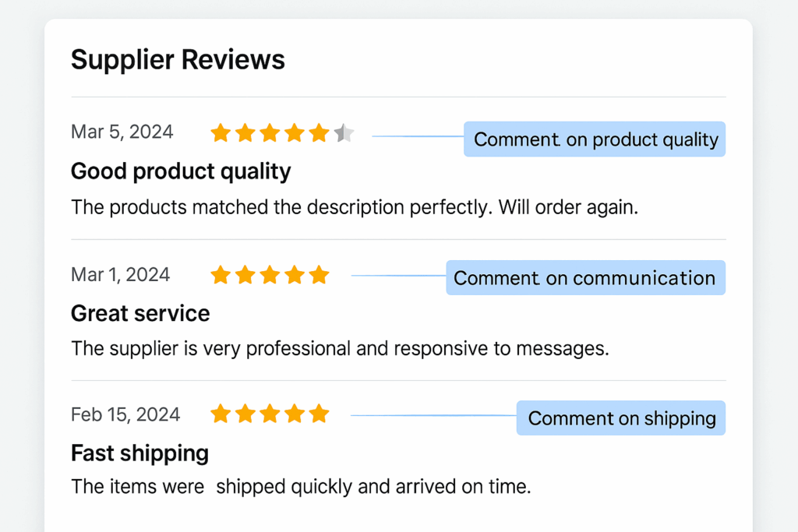
Task: Click the Comment on communication badge
Action: (585, 277)
